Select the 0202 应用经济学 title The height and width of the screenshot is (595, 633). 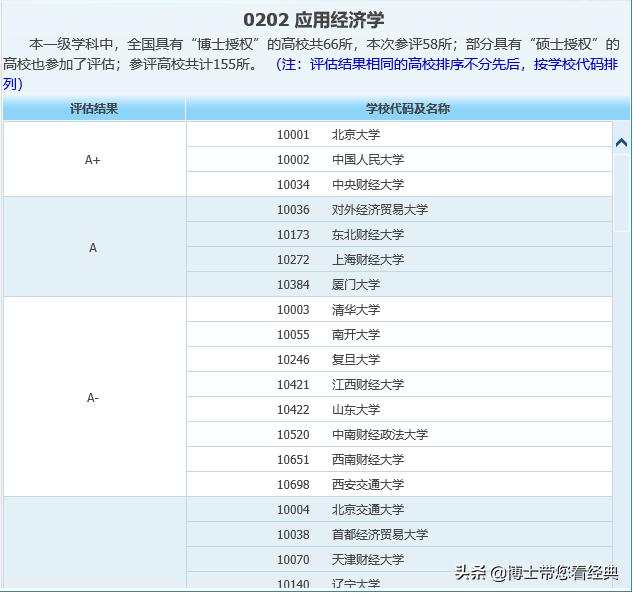coord(314,20)
